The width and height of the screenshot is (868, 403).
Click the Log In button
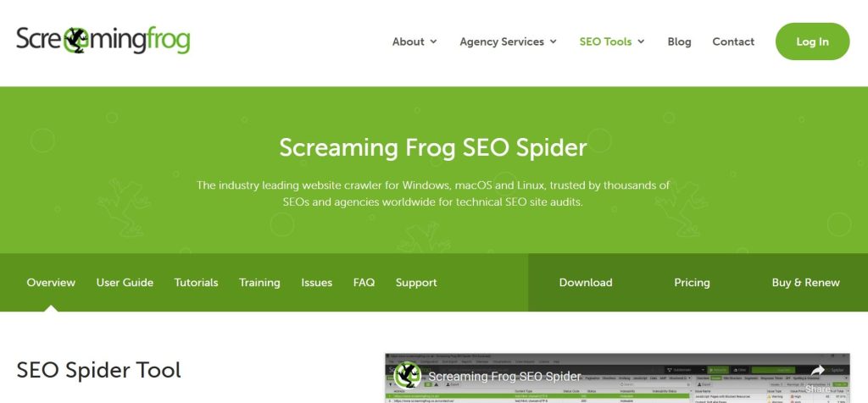(x=812, y=41)
